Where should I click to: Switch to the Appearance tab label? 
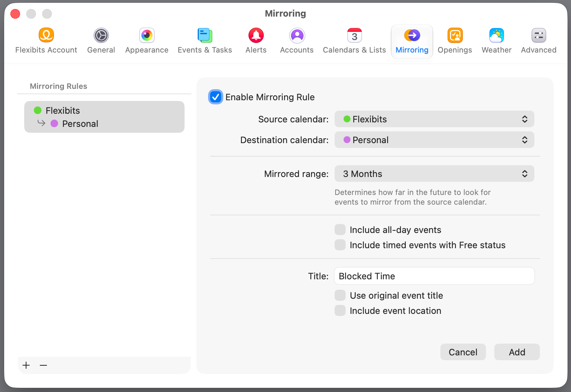[147, 50]
